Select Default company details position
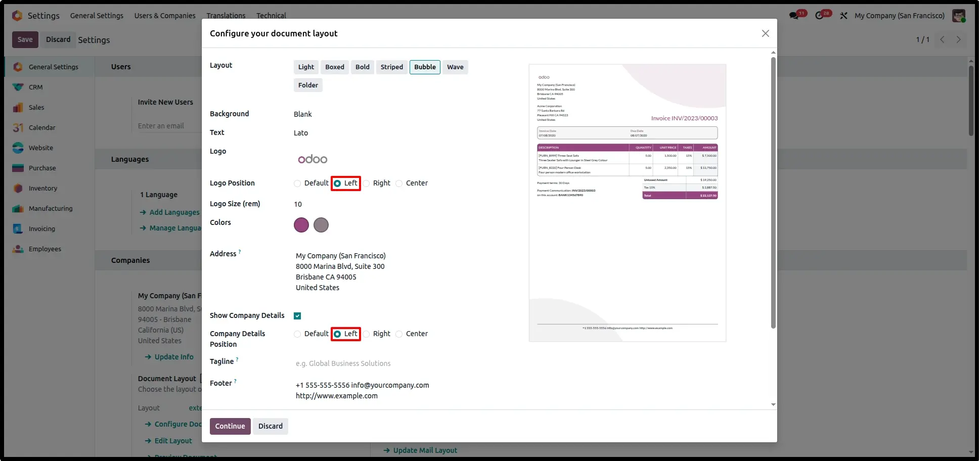Image resolution: width=980 pixels, height=461 pixels. [297, 334]
